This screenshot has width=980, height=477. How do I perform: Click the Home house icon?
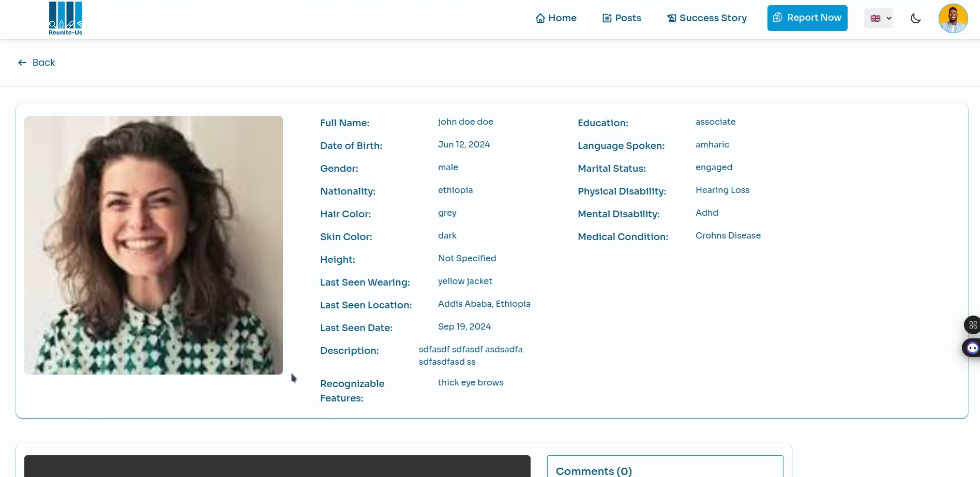tap(540, 18)
